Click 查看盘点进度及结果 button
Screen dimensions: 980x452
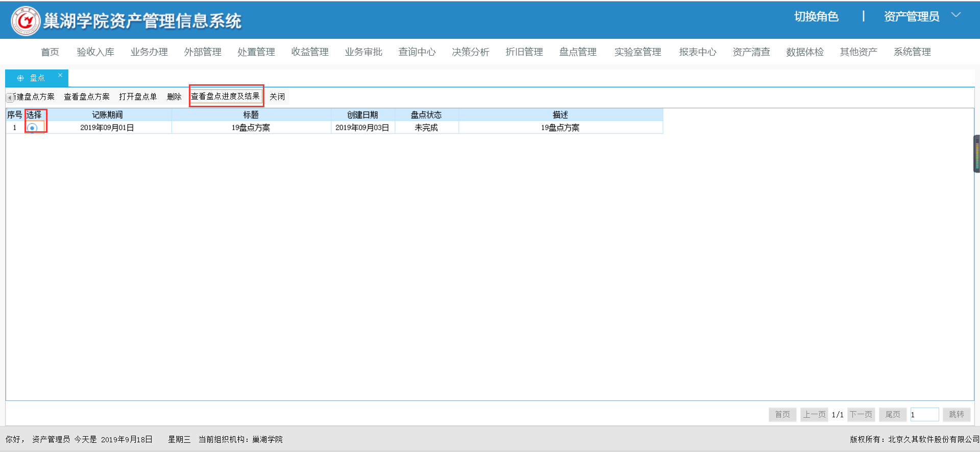(226, 96)
